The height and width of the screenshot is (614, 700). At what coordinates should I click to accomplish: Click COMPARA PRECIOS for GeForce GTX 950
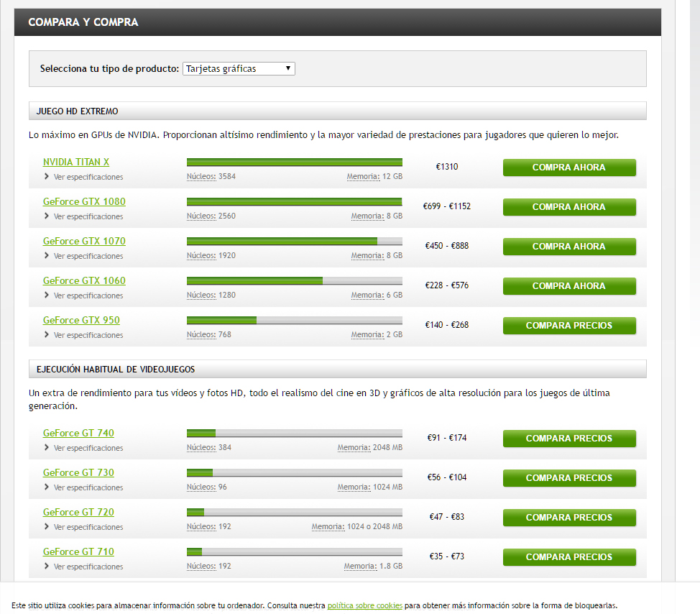click(x=569, y=326)
